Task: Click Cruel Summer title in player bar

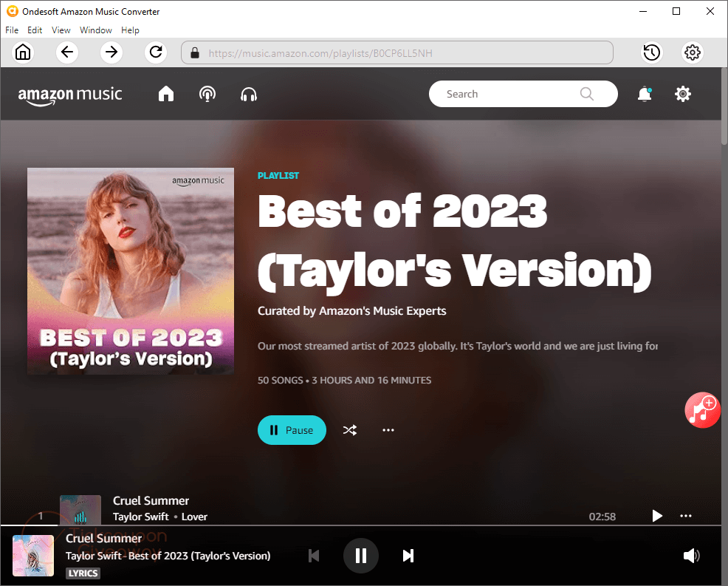Action: coord(103,538)
